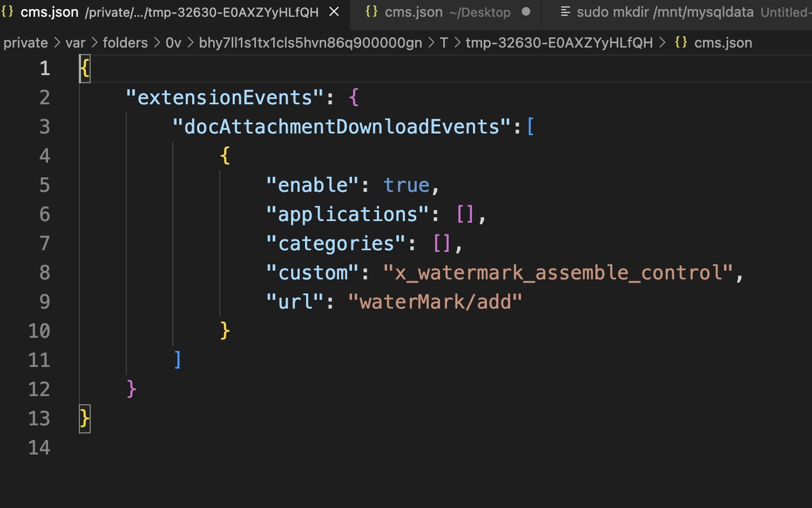Open the cms.json breadcrumb symbol list
This screenshot has width=812, height=508.
[x=723, y=43]
